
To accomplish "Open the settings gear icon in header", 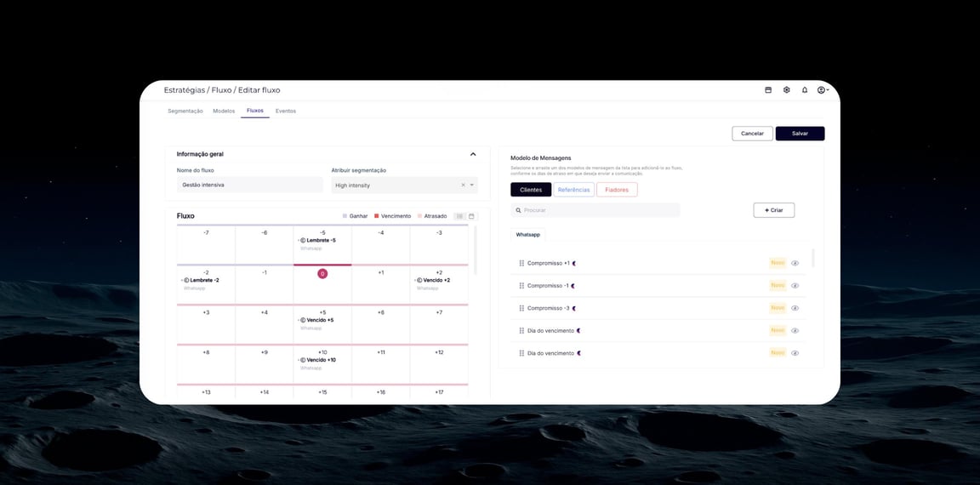I will pos(787,90).
